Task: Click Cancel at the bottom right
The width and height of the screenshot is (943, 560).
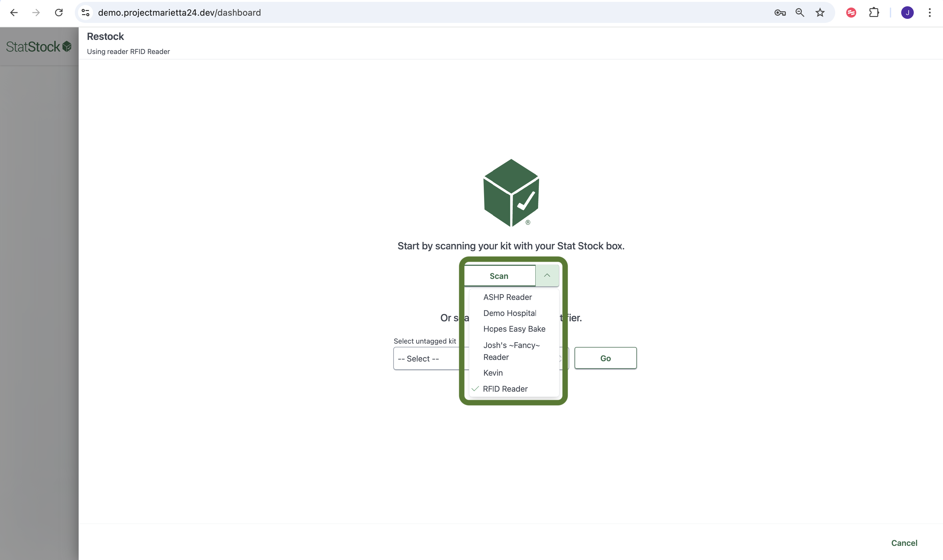Action: (904, 543)
